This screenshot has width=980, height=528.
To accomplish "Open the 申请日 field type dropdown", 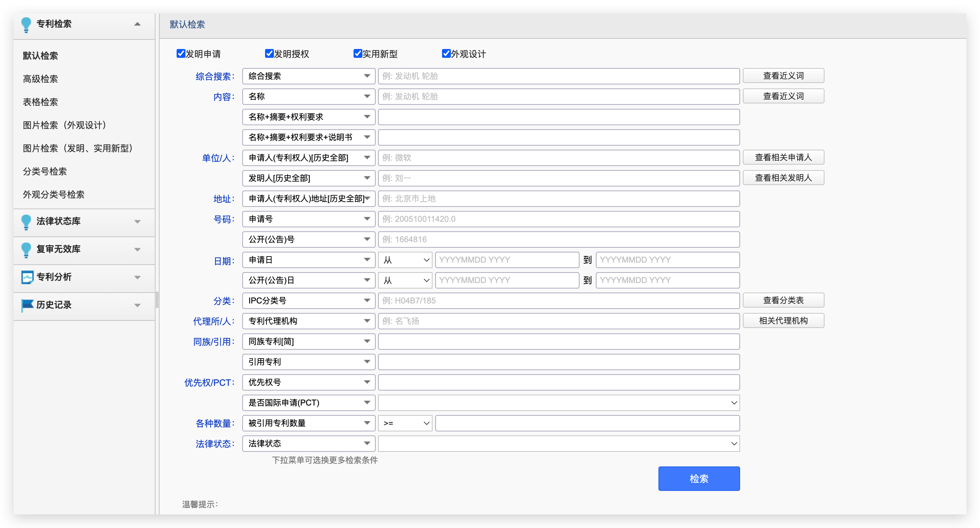I will click(x=308, y=260).
